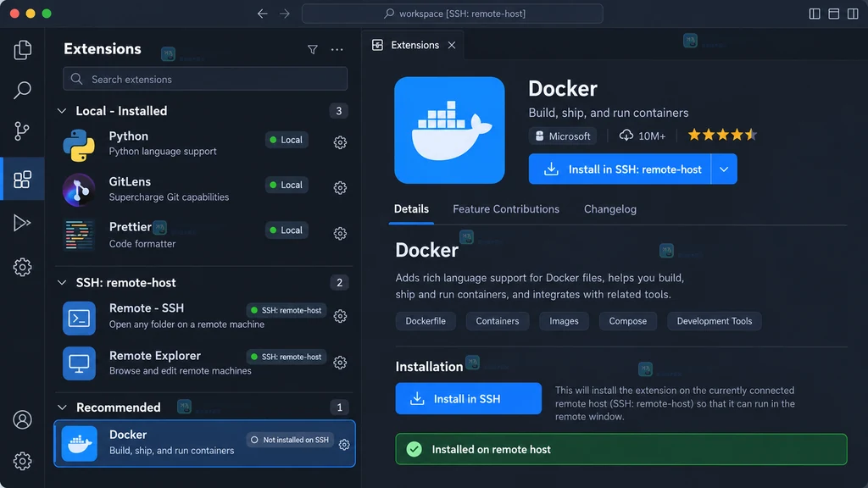
Task: Click the Containers tag
Action: [497, 321]
